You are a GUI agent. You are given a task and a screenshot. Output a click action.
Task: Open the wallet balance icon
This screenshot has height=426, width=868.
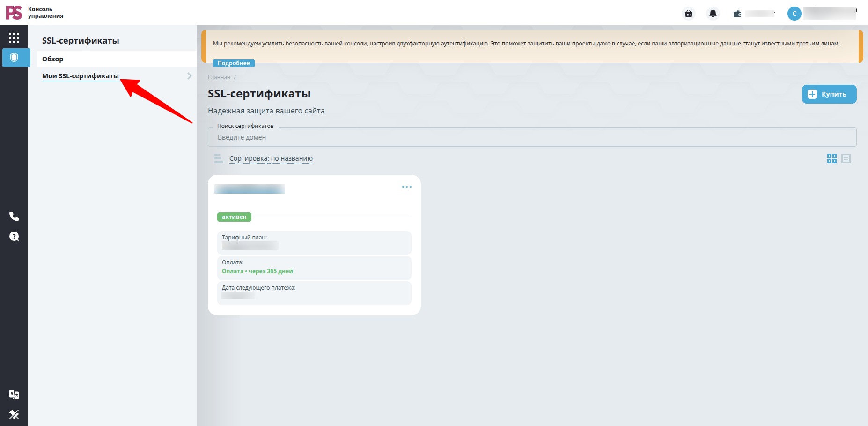(x=737, y=14)
